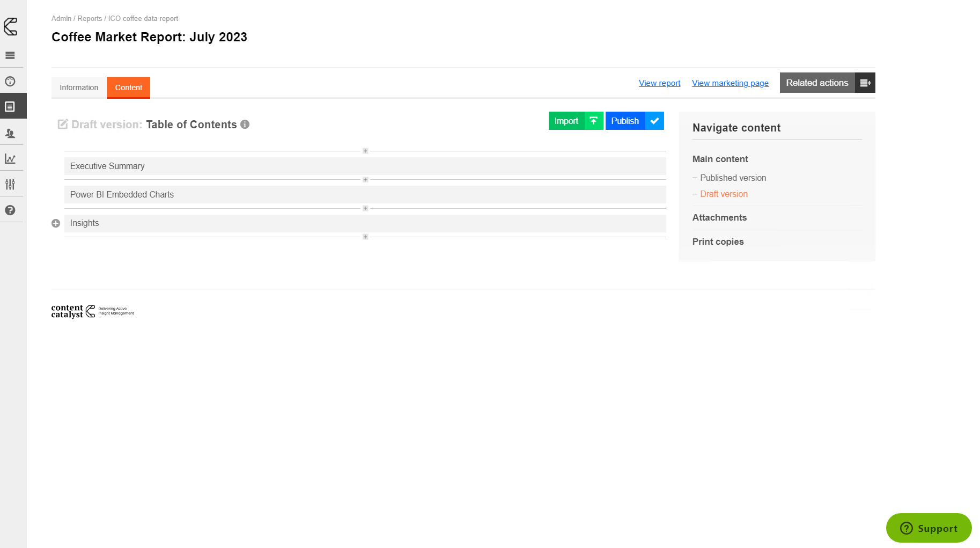The width and height of the screenshot is (980, 548).
Task: Open the settings sliders icon in sidebar
Action: [10, 185]
